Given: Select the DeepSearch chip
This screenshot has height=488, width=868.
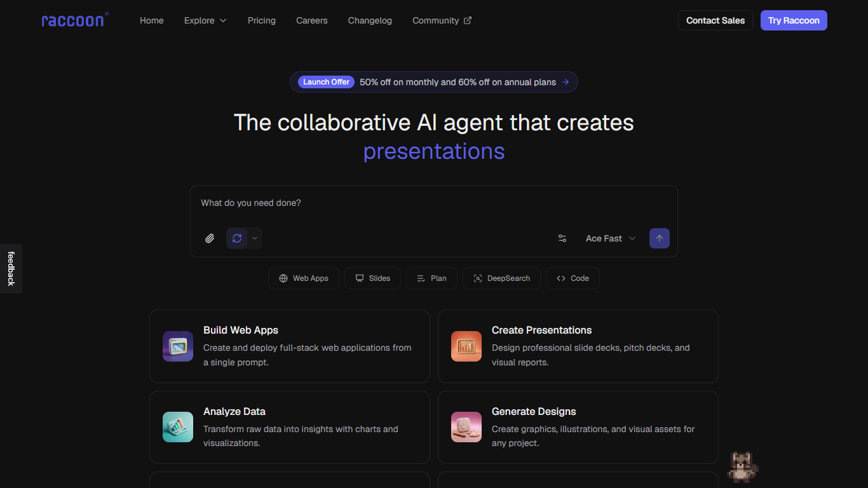Looking at the screenshot, I should pos(502,278).
